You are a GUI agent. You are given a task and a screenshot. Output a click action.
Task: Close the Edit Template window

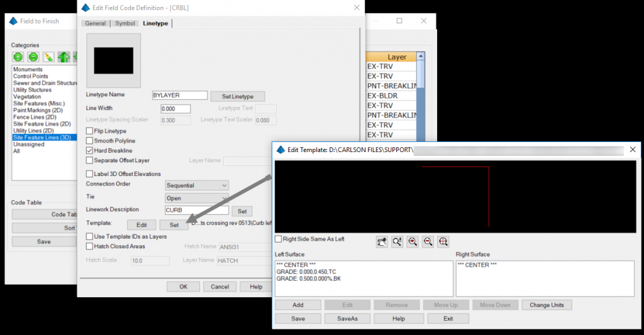point(633,150)
